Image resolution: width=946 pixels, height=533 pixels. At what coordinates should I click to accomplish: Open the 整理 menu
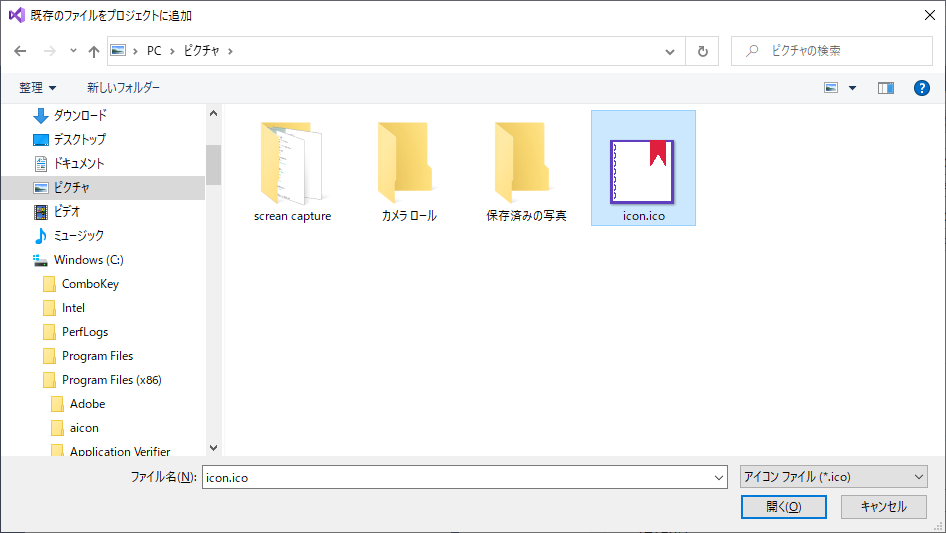point(37,88)
